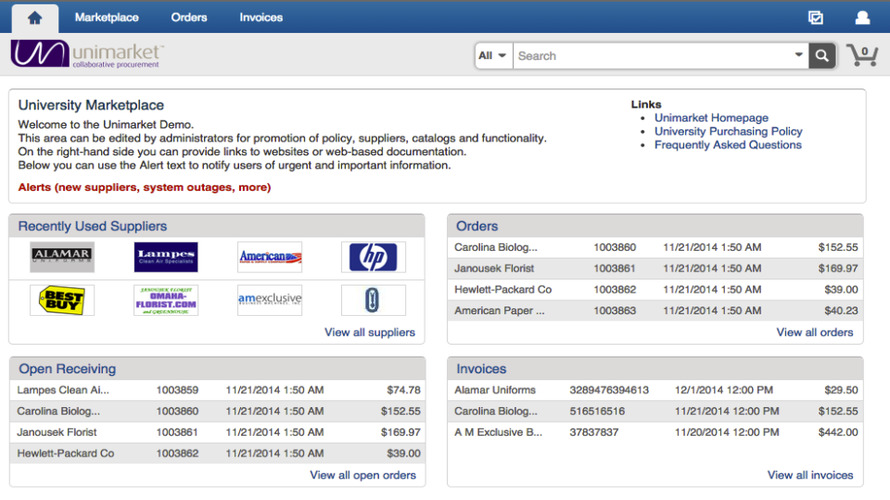Click the Orders panel heading
Image resolution: width=890 pixels, height=500 pixels.
[477, 226]
